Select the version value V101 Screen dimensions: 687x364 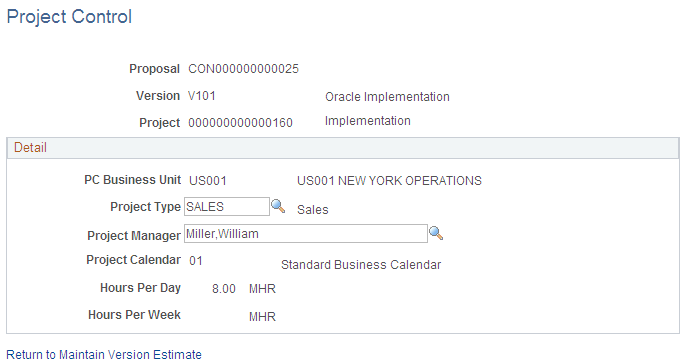(x=202, y=96)
